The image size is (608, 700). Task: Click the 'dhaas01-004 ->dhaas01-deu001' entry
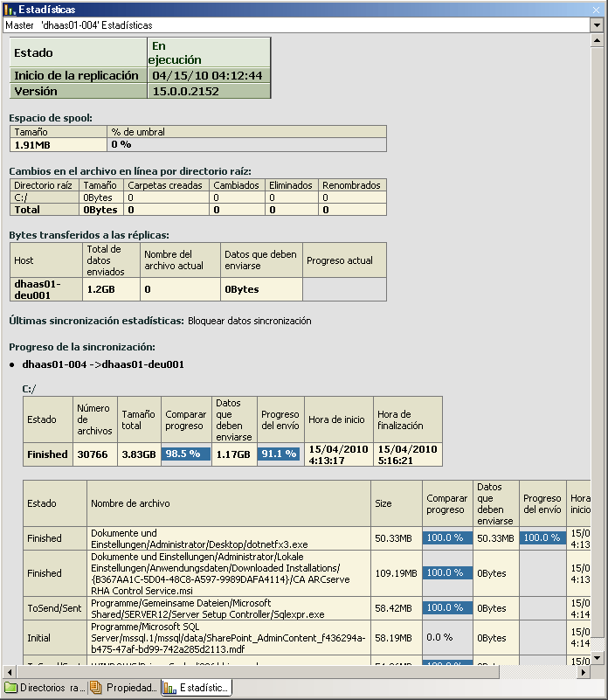pos(103,364)
